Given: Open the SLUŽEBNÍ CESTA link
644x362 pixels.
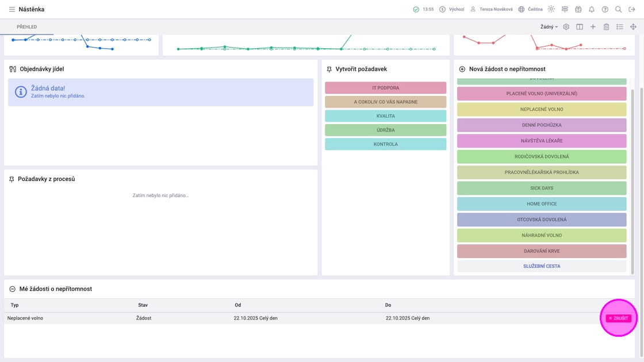Looking at the screenshot, I should click(x=542, y=266).
